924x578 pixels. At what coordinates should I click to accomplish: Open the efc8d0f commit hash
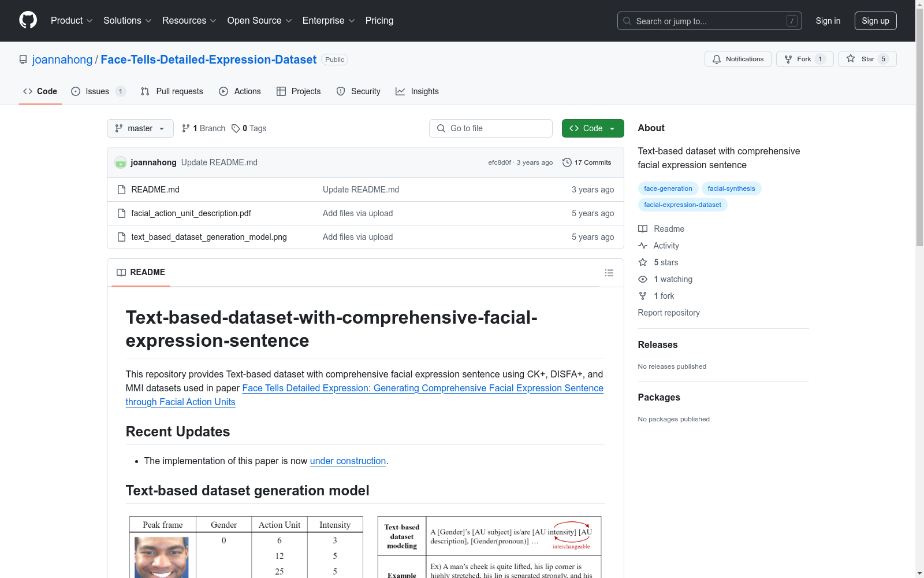coord(500,162)
